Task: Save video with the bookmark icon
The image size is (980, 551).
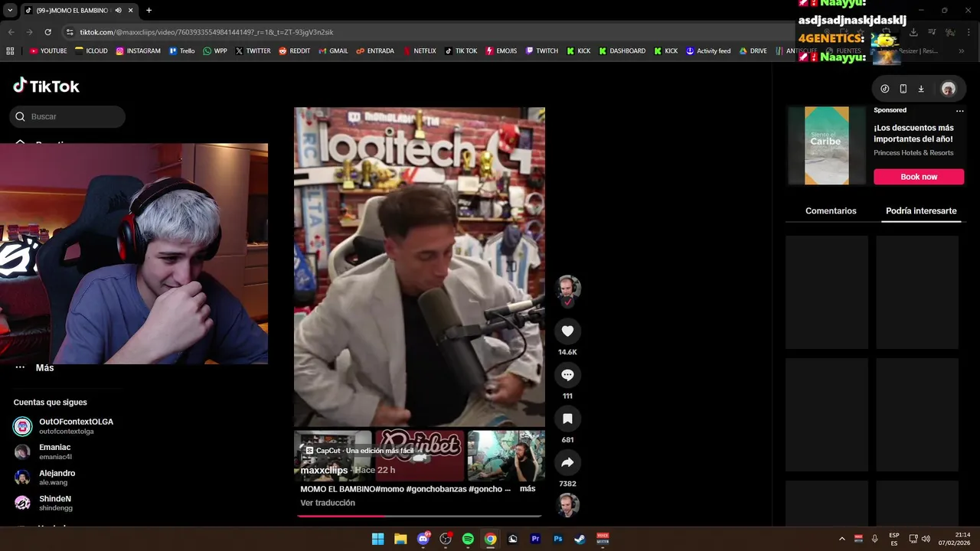Action: pyautogui.click(x=567, y=419)
